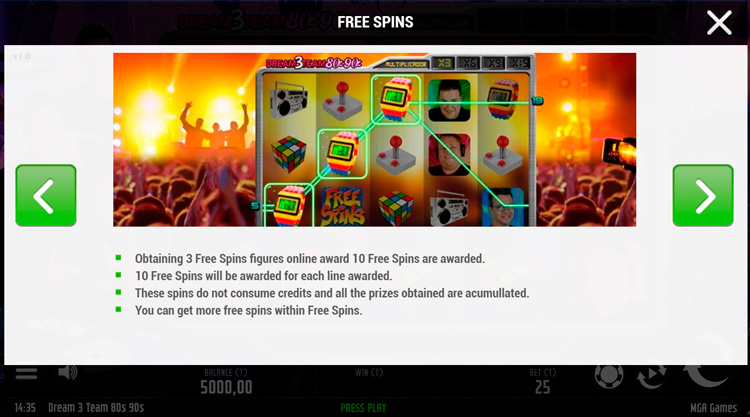Go to the previous help page
This screenshot has height=417, width=750.
(46, 195)
